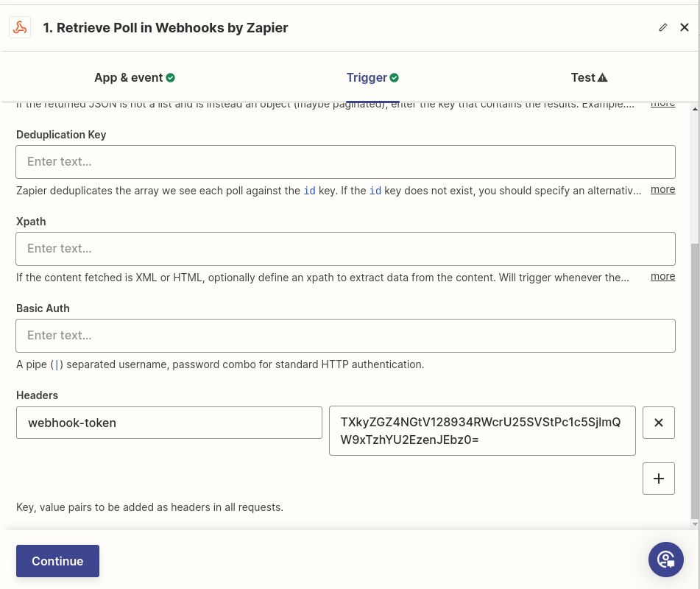Switch to the App & event tab
This screenshot has height=589, width=700.
[129, 78]
